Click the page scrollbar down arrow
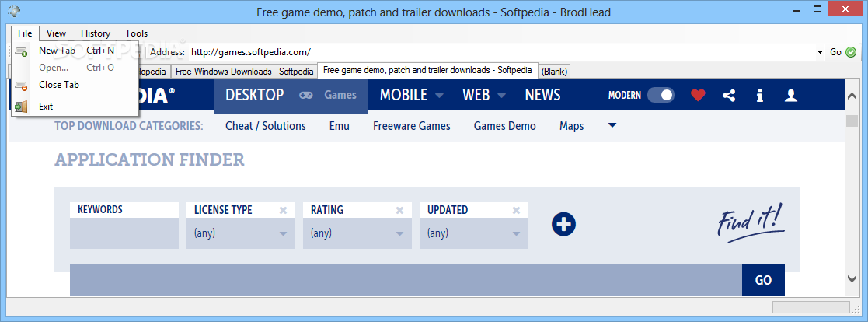Viewport: 868px width, 322px height. (x=852, y=278)
